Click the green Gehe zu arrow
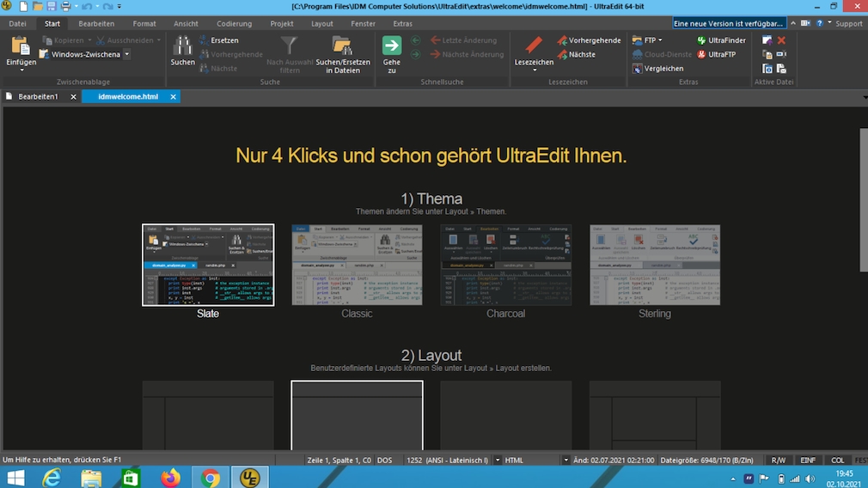 point(391,46)
